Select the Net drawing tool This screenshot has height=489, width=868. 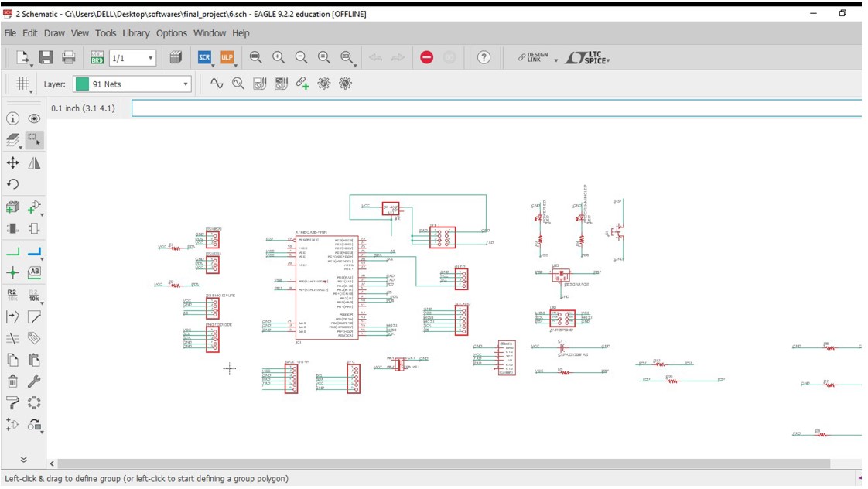(x=12, y=251)
